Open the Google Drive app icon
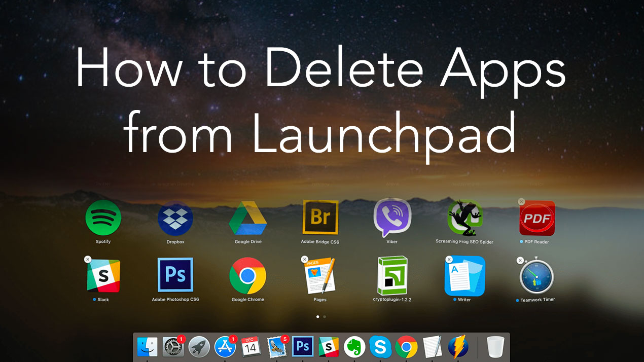This screenshot has height=362, width=644. point(248,219)
